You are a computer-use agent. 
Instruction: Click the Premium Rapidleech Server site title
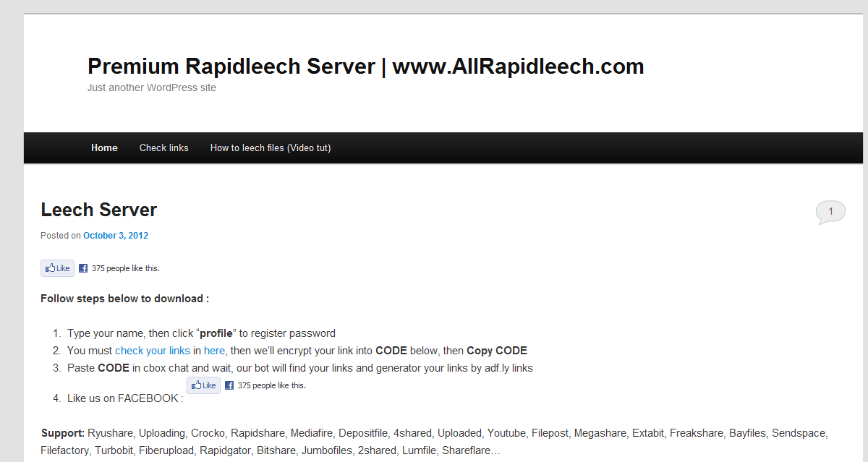click(365, 67)
